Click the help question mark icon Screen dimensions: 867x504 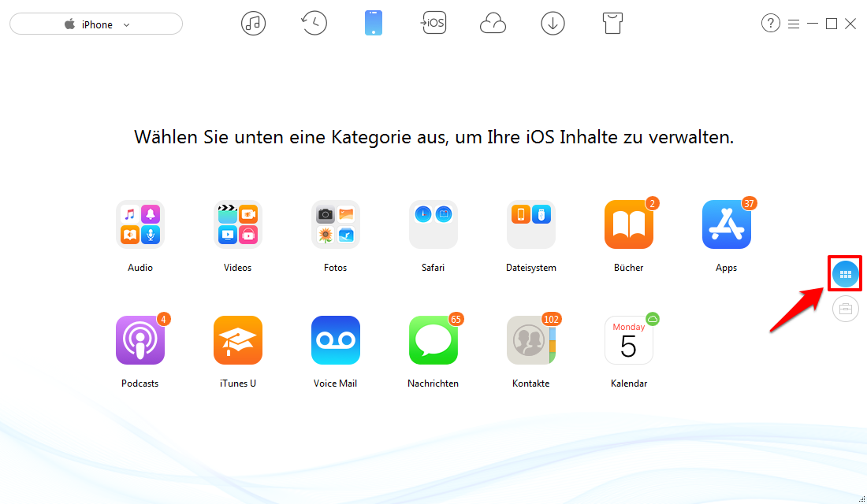click(x=770, y=23)
